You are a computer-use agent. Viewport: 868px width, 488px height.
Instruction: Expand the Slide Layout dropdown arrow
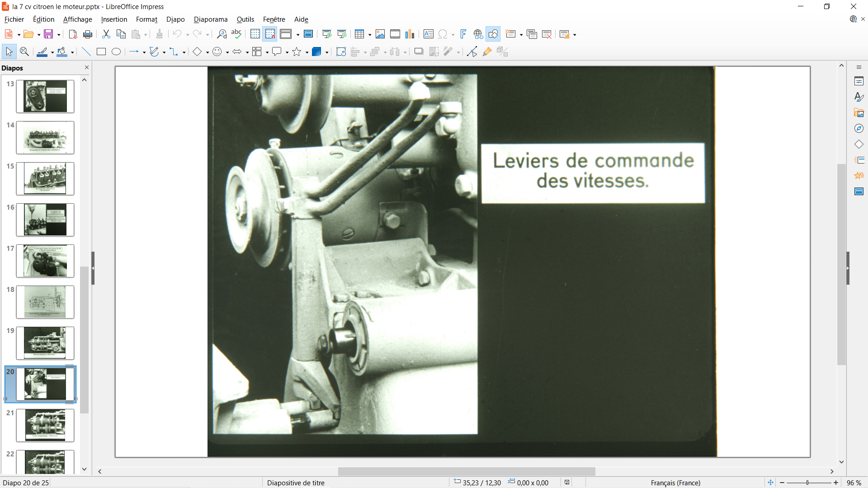click(x=575, y=35)
